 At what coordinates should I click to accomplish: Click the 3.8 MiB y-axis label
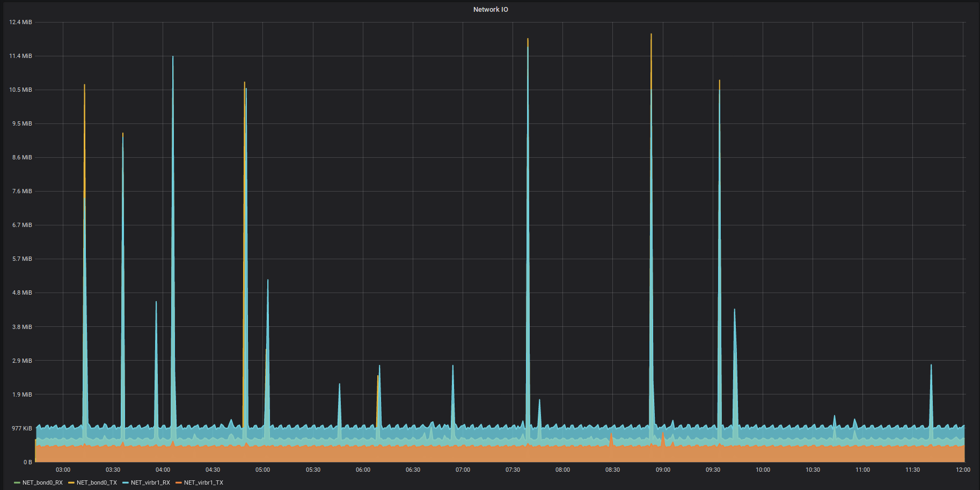(x=22, y=327)
